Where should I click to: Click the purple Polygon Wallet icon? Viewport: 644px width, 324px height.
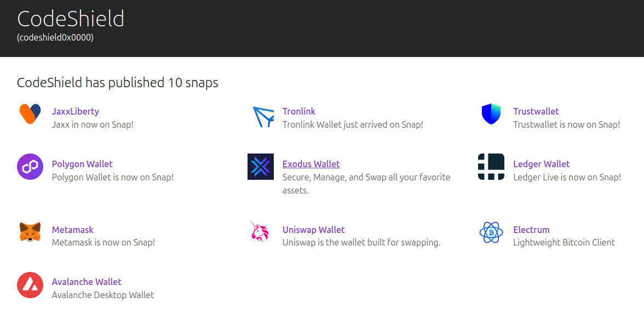tap(30, 167)
